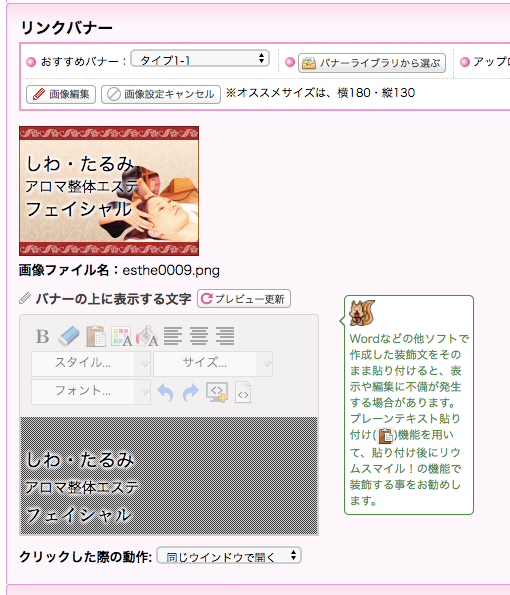Open the 同じウインドウで開く click action dropdown

coord(229,556)
